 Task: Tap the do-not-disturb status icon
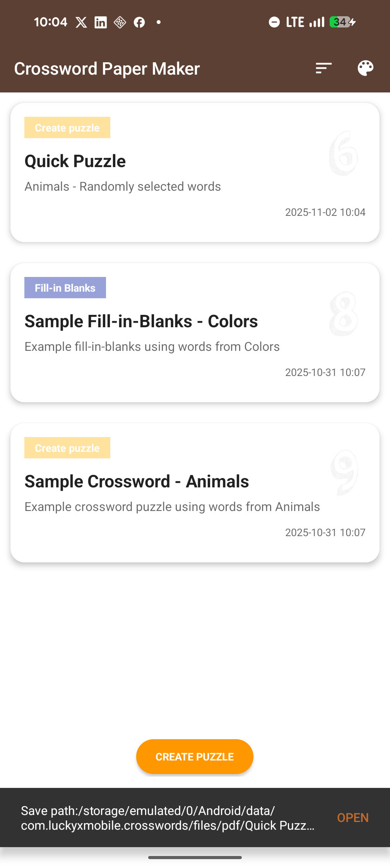coord(274,22)
